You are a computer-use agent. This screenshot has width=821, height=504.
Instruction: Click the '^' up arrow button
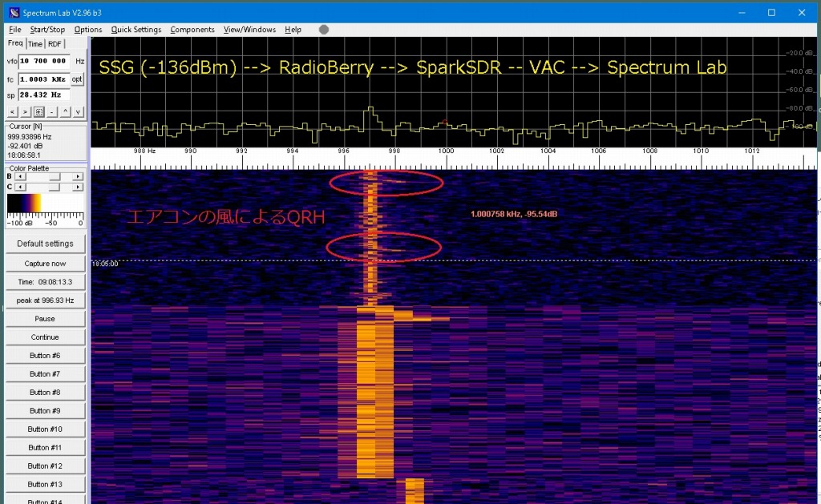pos(65,112)
